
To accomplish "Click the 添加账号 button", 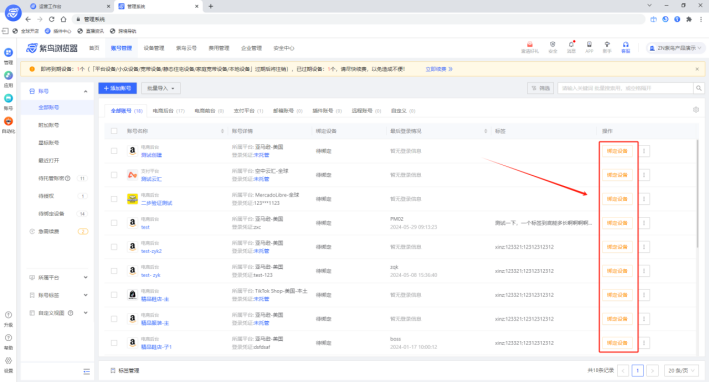I will pyautogui.click(x=118, y=88).
